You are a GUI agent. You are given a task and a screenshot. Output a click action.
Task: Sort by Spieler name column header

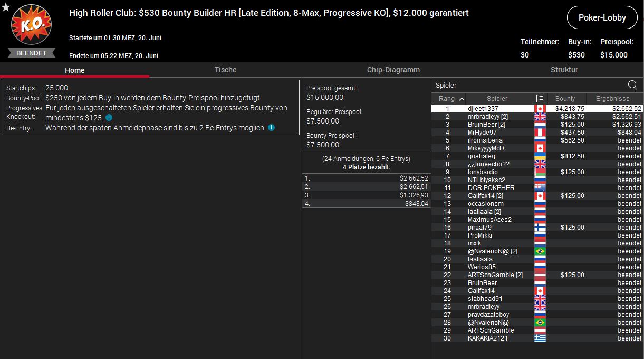click(x=497, y=99)
